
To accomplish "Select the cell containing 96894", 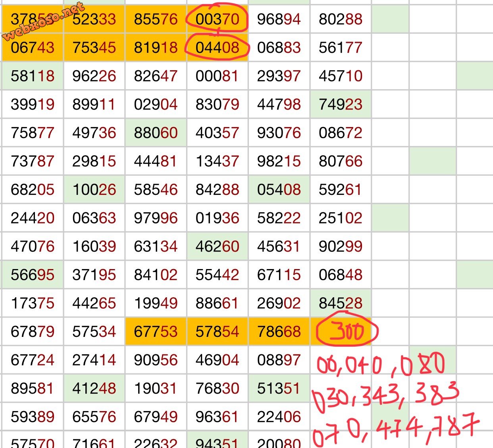I will (279, 19).
